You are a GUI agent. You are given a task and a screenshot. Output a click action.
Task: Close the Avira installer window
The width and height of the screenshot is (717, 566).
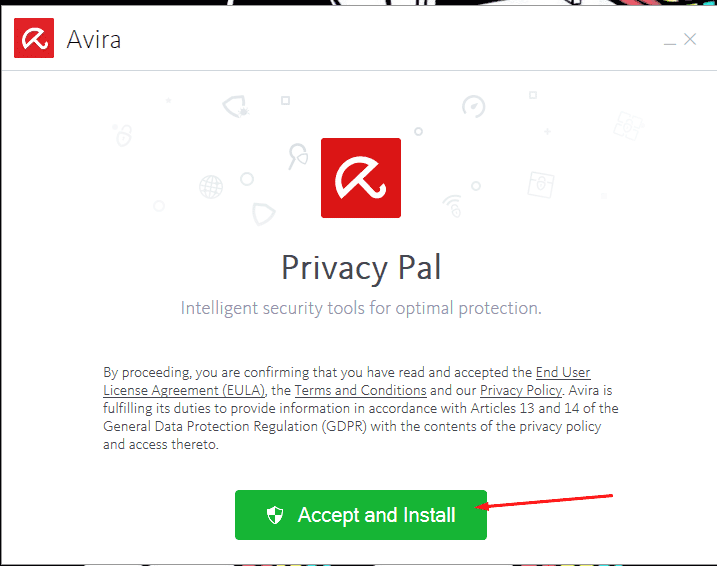690,40
